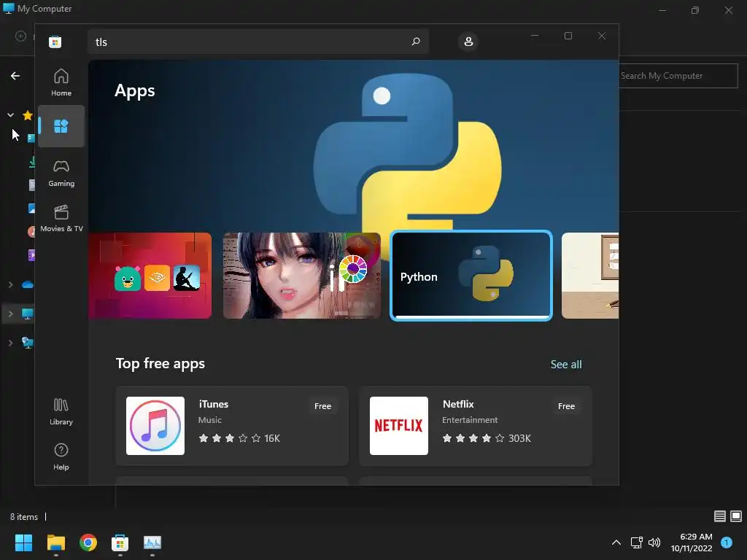The height and width of the screenshot is (560, 747).
Task: Open the clock and date flyout
Action: pyautogui.click(x=692, y=542)
